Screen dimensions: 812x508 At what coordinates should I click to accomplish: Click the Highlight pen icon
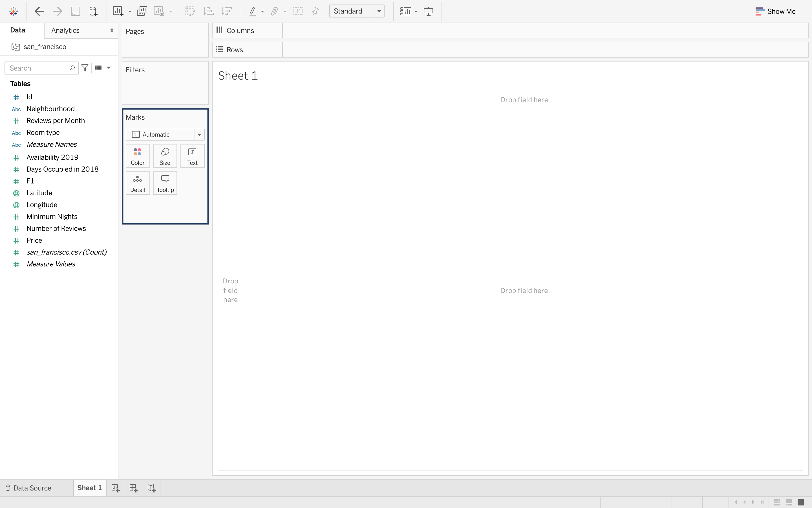point(253,11)
